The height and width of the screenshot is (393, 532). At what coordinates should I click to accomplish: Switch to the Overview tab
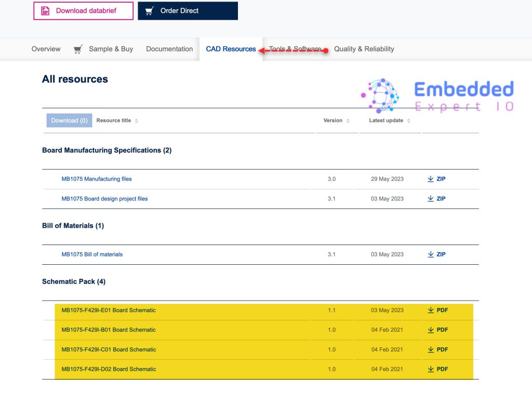[x=46, y=49]
